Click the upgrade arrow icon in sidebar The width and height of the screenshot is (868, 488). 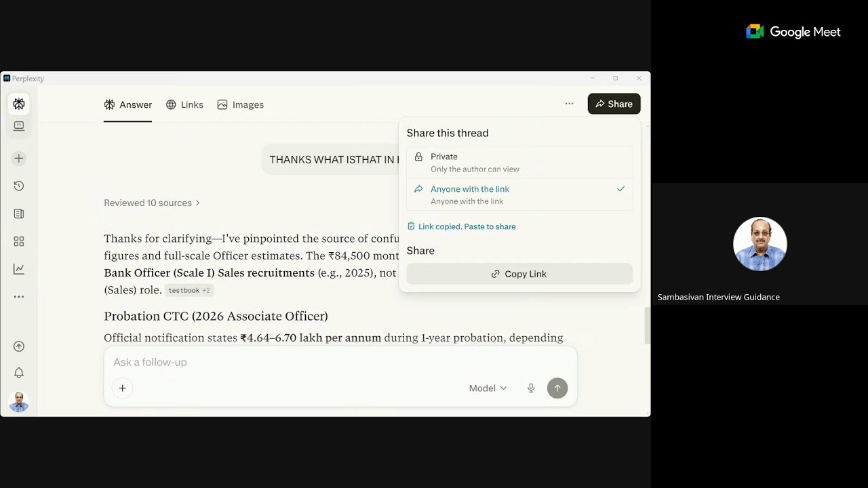click(x=19, y=346)
